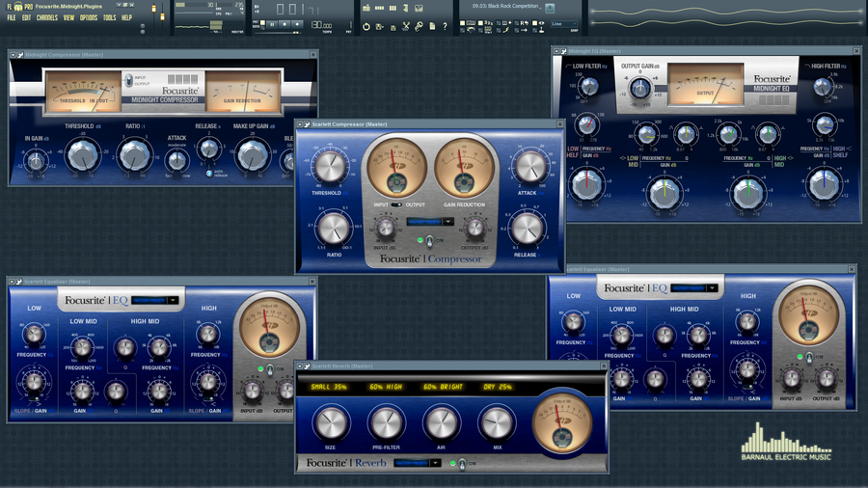
Task: Click the document page icon in toolbar
Action: (x=432, y=26)
